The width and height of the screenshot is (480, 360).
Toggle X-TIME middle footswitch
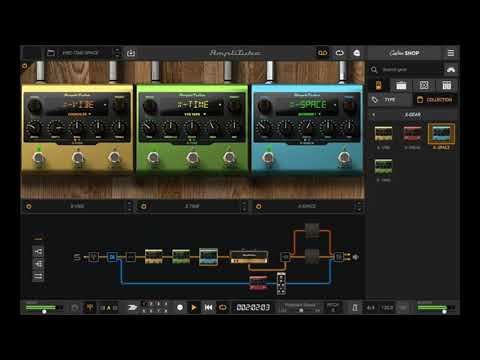pyautogui.click(x=192, y=158)
